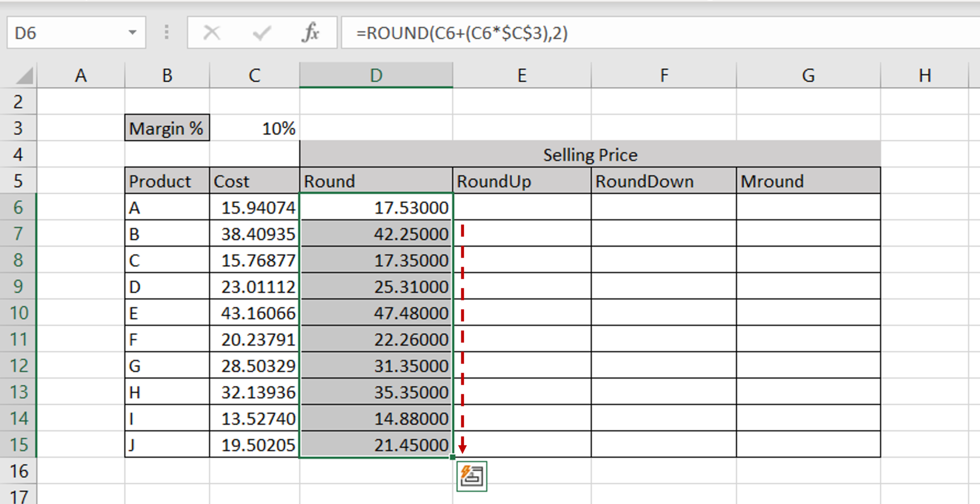The image size is (980, 504).
Task: Click the Margin % label cell
Action: coord(167,128)
